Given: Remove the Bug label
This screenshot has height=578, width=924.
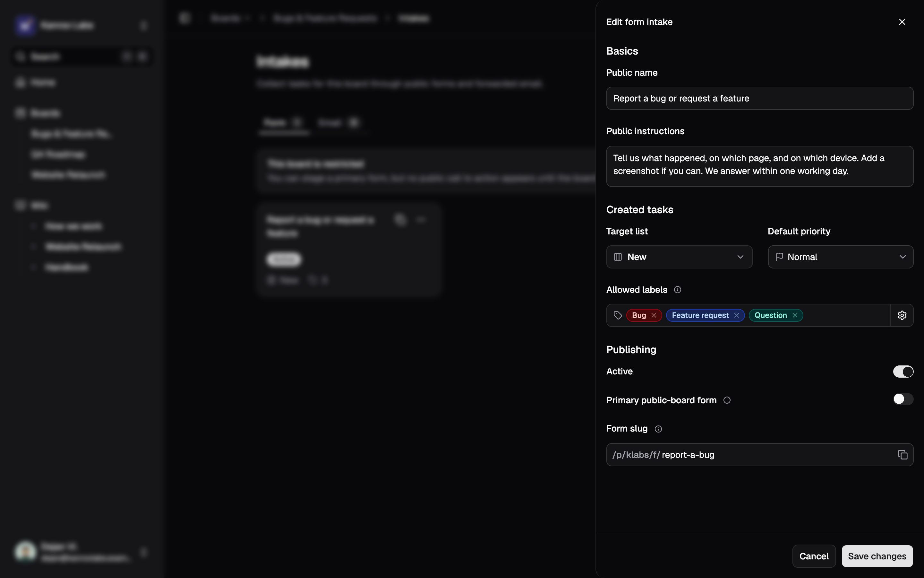Looking at the screenshot, I should 654,315.
